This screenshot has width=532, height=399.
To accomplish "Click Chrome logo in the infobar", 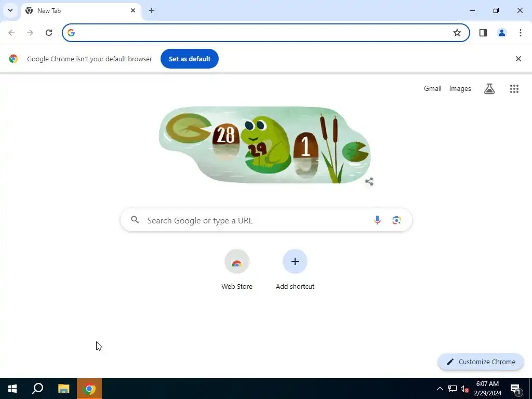I will (14, 59).
